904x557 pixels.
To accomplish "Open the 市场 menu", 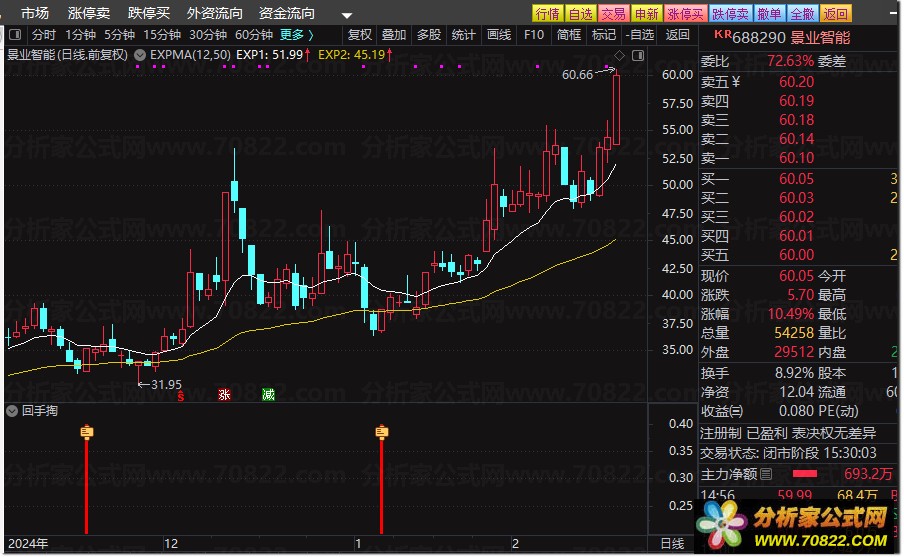I will click(x=35, y=13).
